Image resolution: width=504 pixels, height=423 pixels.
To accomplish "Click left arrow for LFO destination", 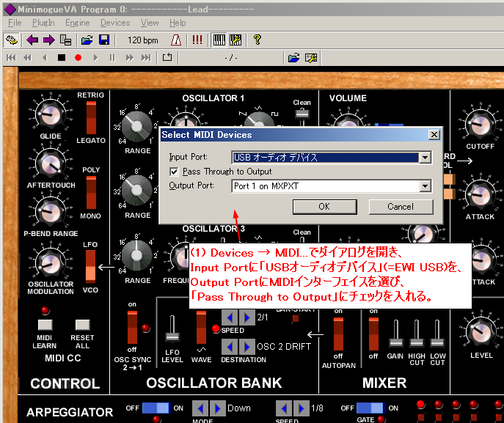I will (x=230, y=347).
